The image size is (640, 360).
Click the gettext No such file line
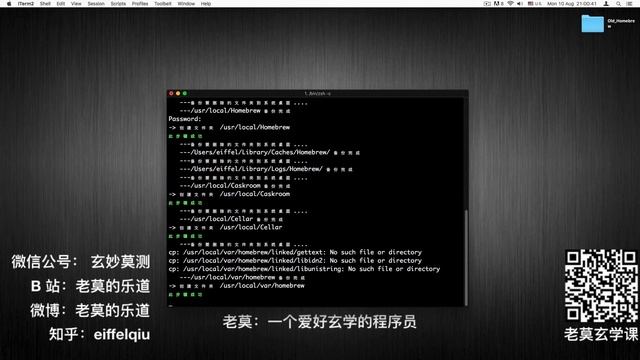coord(295,252)
